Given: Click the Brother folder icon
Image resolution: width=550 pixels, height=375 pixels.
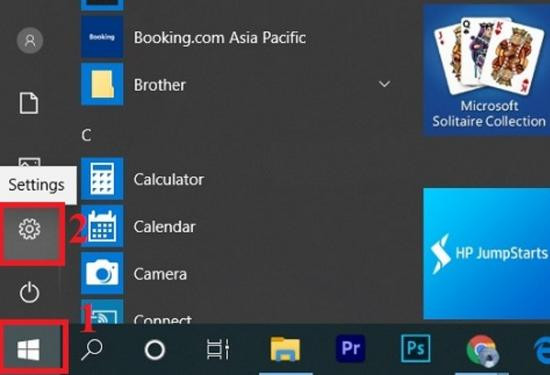Looking at the screenshot, I should [x=102, y=84].
